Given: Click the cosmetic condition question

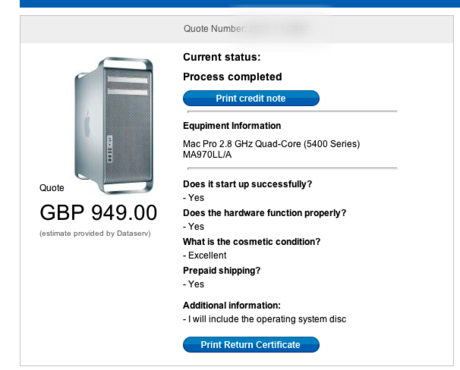Looking at the screenshot, I should coord(251,242).
